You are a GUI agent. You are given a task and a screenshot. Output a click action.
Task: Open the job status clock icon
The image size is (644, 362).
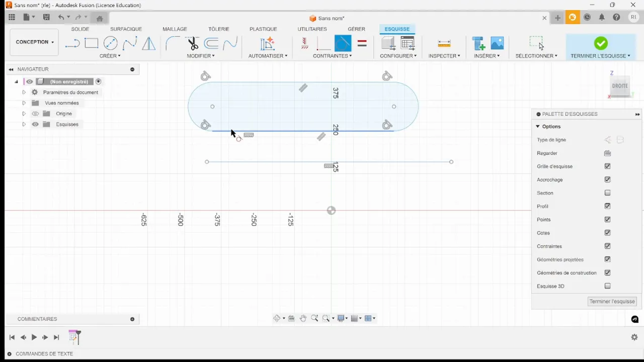point(587,17)
